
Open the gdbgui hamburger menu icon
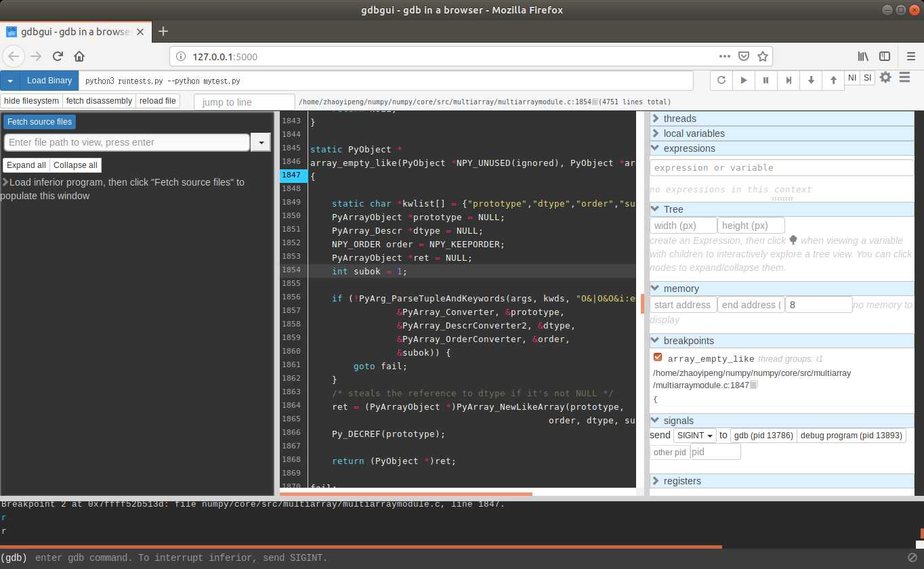904,77
